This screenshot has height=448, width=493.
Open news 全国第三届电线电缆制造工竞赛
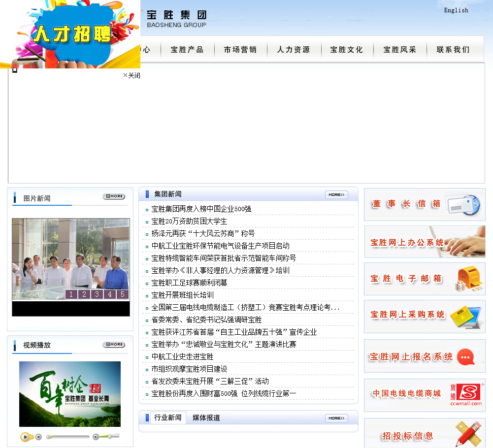click(246, 308)
